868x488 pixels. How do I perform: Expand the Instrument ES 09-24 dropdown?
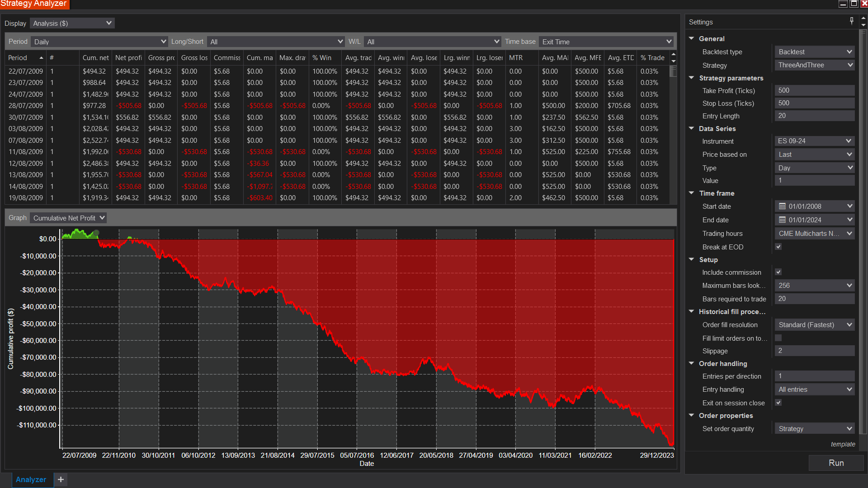(814, 141)
